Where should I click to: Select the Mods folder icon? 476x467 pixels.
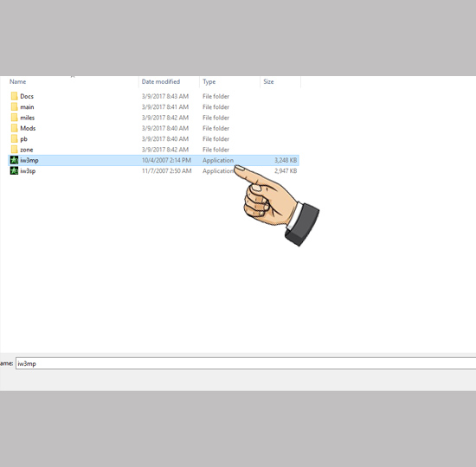click(14, 128)
